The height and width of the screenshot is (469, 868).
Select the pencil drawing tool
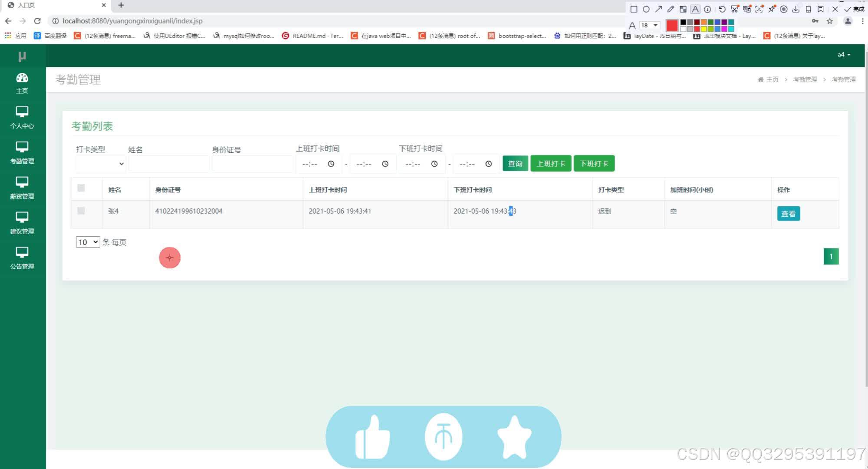pos(671,9)
